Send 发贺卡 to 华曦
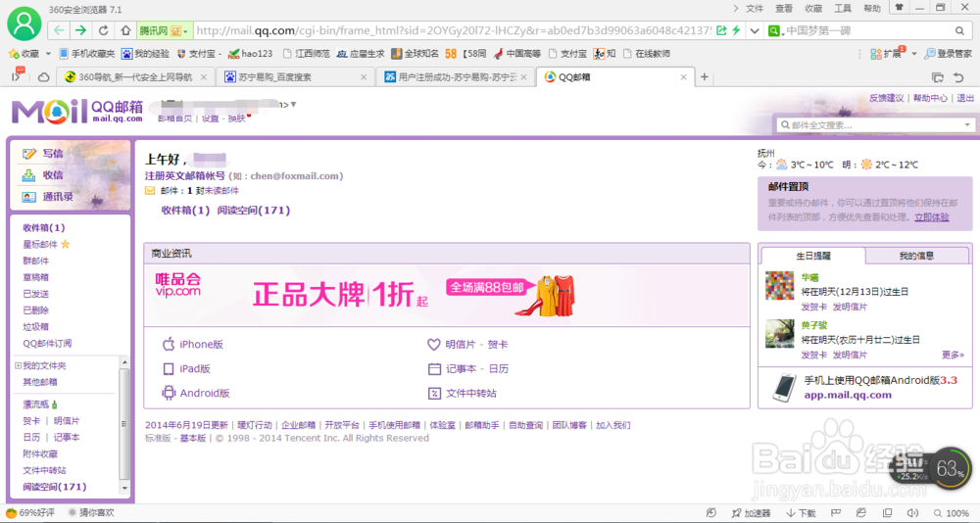 click(813, 307)
